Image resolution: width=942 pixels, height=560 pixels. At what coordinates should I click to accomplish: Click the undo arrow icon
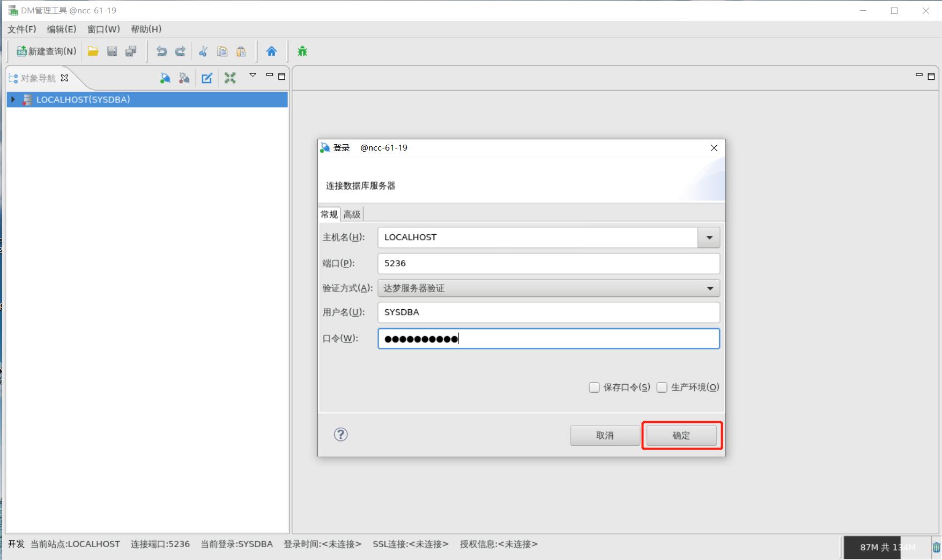161,51
